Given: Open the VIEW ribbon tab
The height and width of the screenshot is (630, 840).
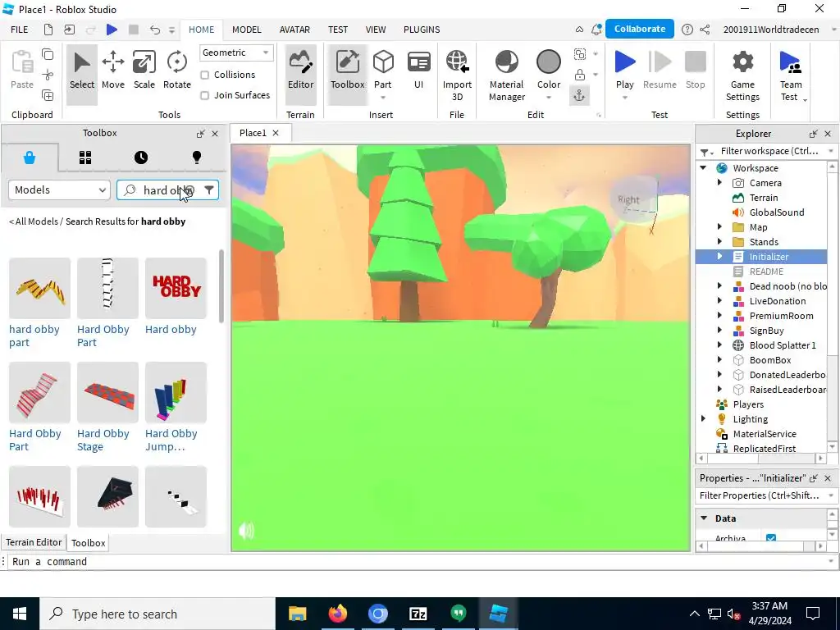Looking at the screenshot, I should [x=376, y=30].
